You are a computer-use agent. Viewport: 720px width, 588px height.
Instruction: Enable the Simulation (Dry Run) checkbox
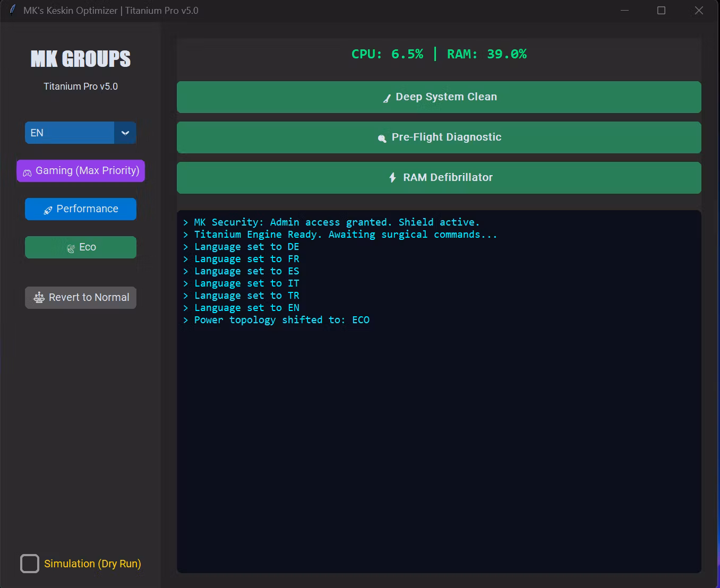[x=30, y=564]
